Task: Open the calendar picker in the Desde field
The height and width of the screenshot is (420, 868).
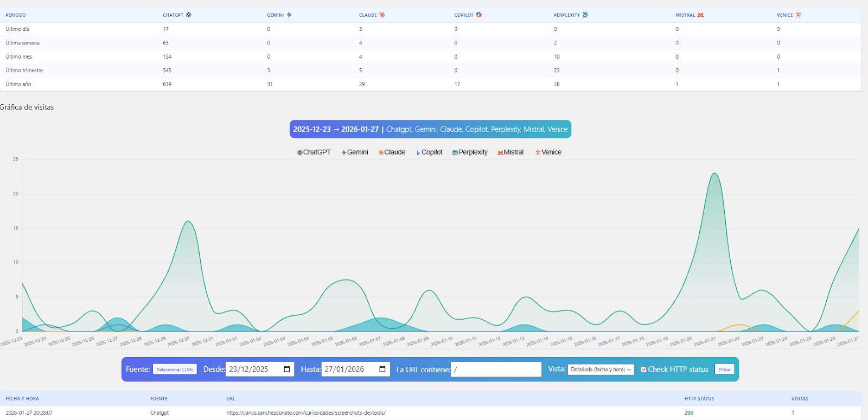Action: tap(287, 370)
